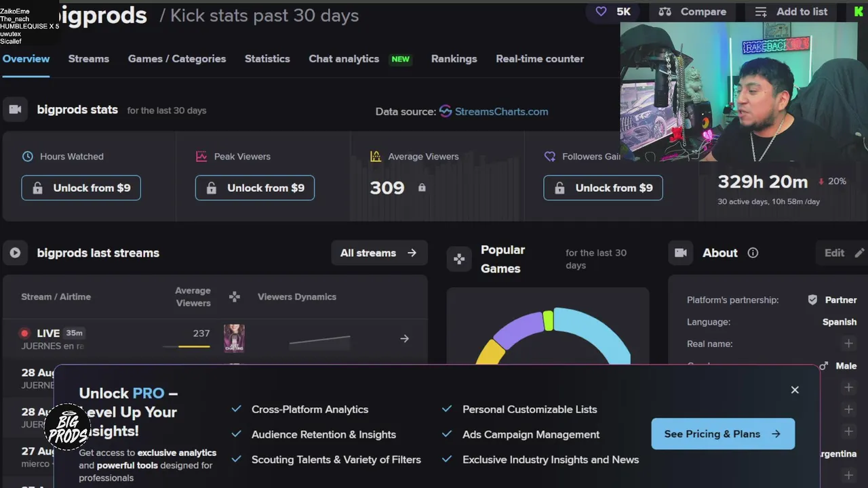This screenshot has width=868, height=488.
Task: Click the heart 5K followers button
Action: (612, 12)
